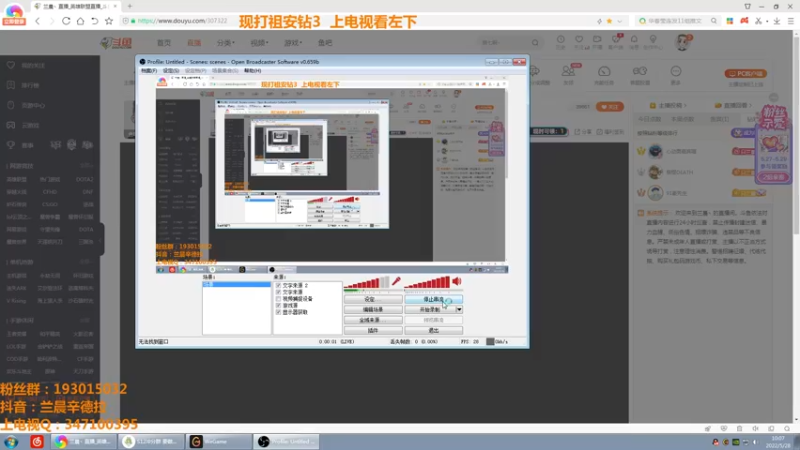Go to Douyu 直播 nav item
800x450 pixels.
[x=194, y=43]
